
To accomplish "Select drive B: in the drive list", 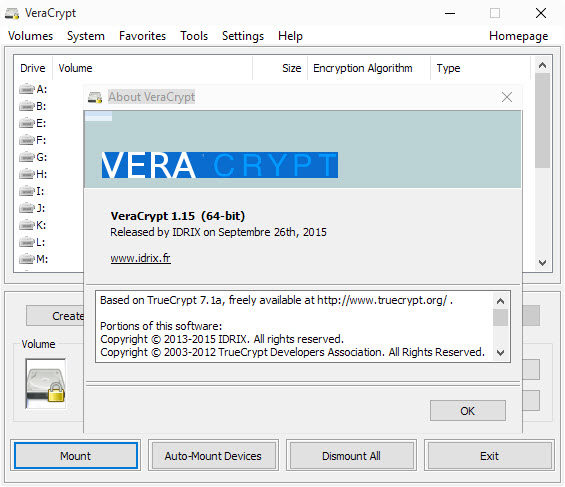I will pyautogui.click(x=33, y=106).
